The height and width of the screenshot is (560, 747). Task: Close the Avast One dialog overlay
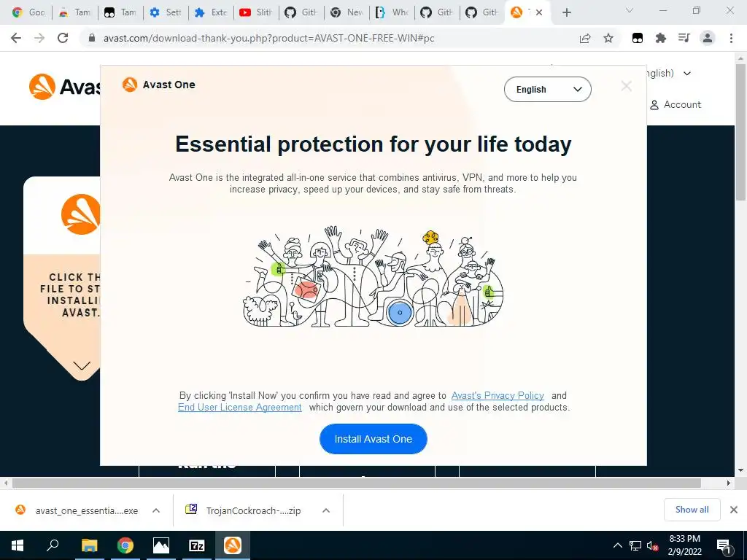pyautogui.click(x=626, y=86)
